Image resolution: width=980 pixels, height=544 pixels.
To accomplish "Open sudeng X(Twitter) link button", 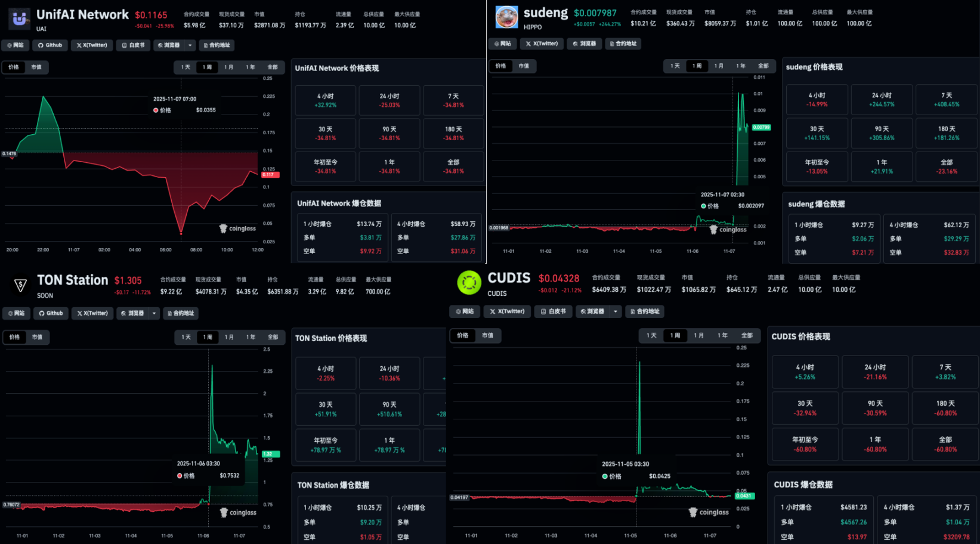I will click(x=542, y=44).
